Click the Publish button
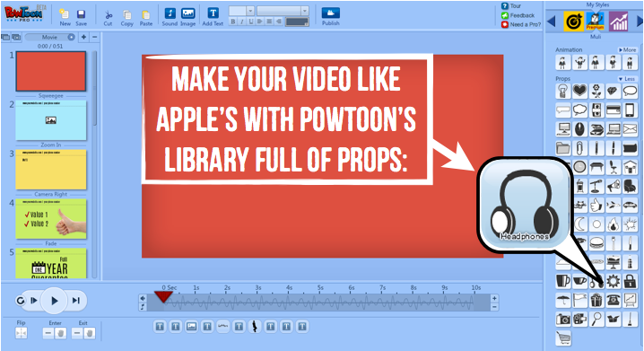This screenshot has width=644, height=351. [331, 16]
